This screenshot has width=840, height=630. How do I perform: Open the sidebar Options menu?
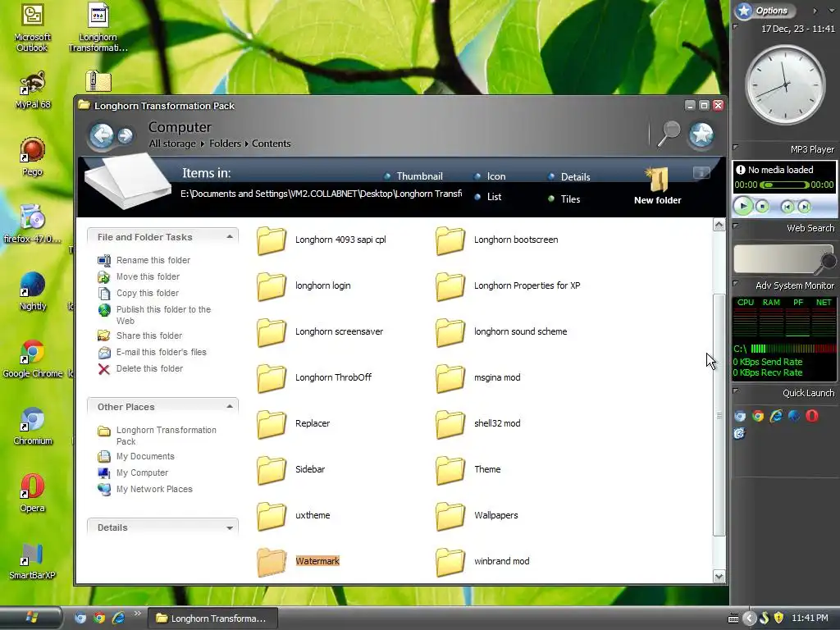coord(765,10)
